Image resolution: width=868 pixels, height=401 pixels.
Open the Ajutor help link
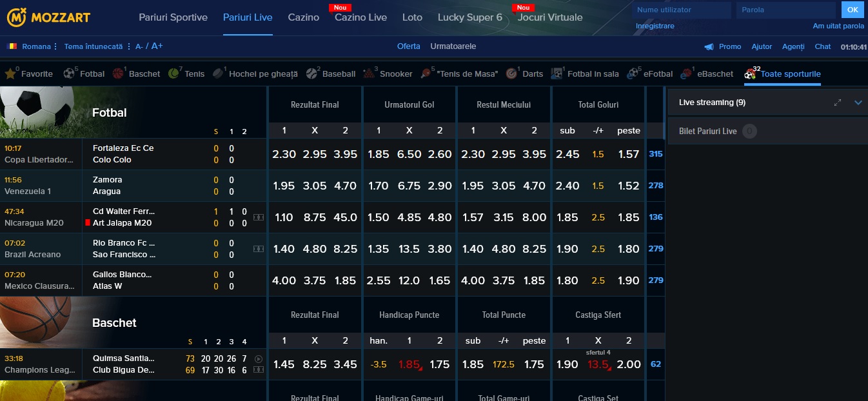tap(762, 46)
